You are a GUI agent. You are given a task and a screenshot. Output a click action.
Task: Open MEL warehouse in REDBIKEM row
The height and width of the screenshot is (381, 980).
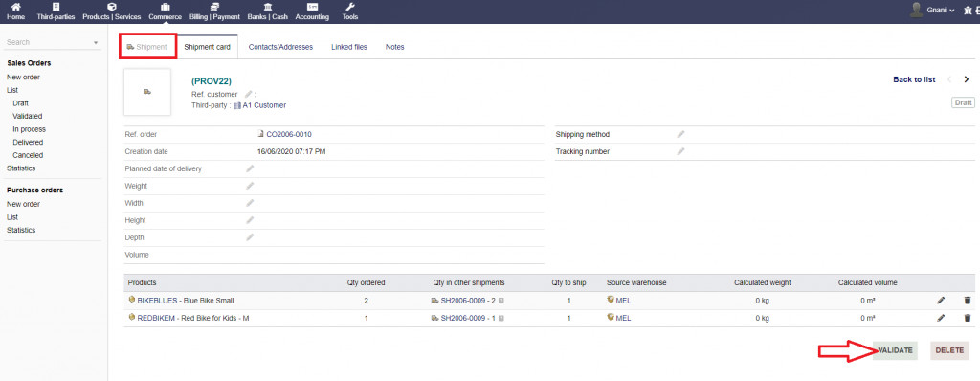[x=623, y=318]
